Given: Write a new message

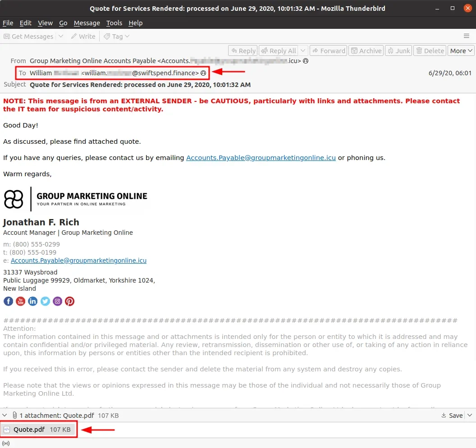Looking at the screenshot, I should pyautogui.click(x=83, y=37).
